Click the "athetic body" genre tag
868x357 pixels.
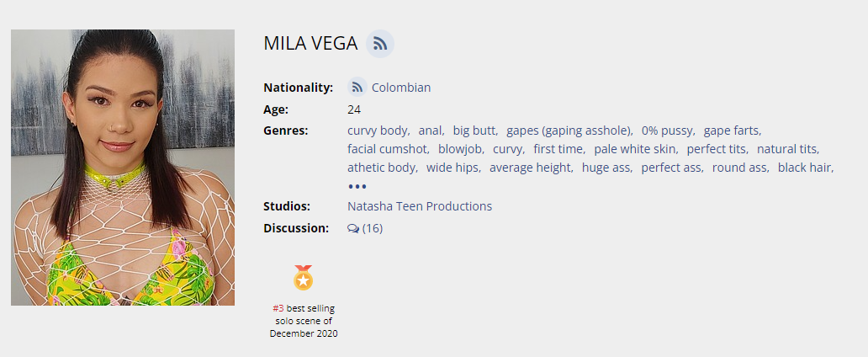[381, 168]
